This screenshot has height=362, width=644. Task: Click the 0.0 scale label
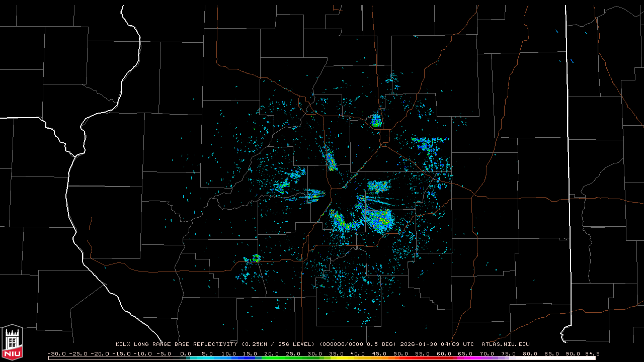click(186, 353)
